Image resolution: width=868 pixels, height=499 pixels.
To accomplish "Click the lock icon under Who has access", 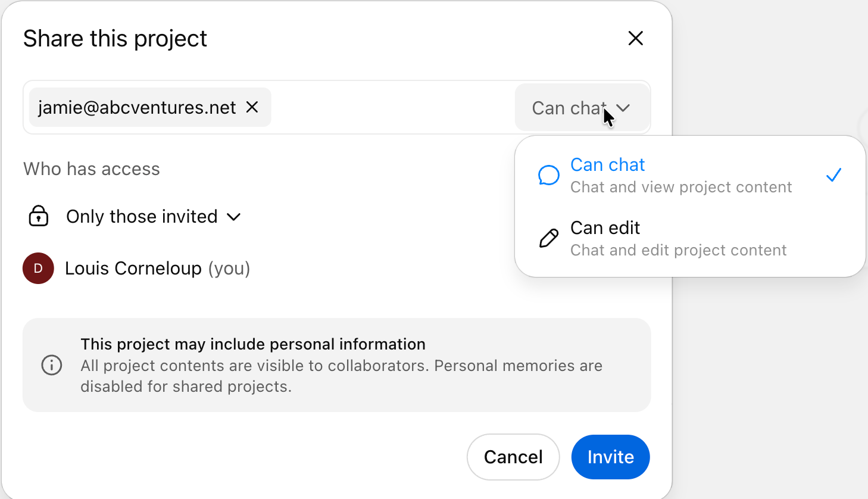I will (39, 216).
